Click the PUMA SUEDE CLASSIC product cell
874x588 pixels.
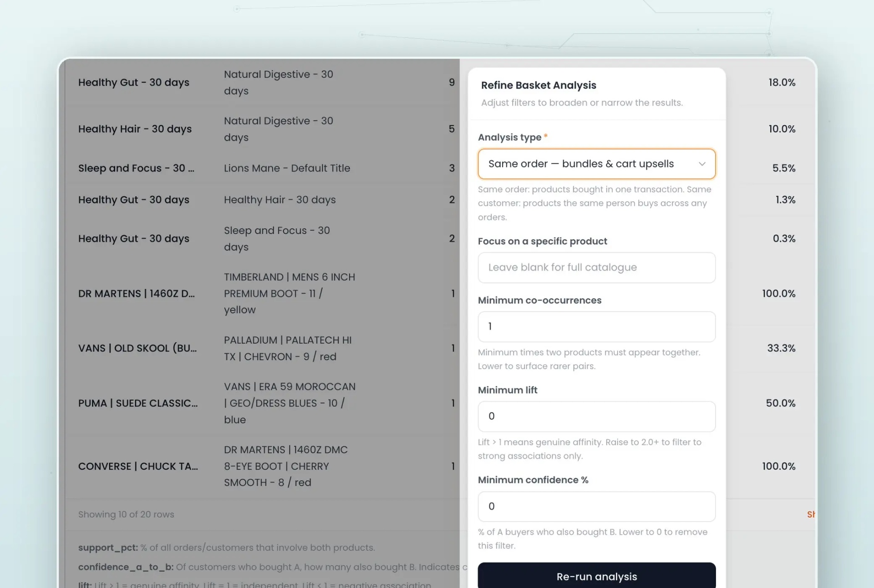(x=137, y=403)
